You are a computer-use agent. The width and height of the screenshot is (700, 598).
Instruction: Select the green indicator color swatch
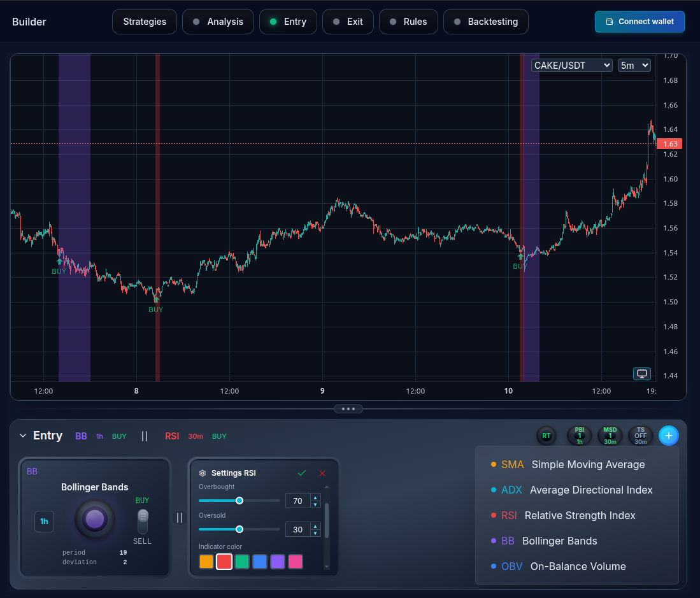[x=242, y=562]
